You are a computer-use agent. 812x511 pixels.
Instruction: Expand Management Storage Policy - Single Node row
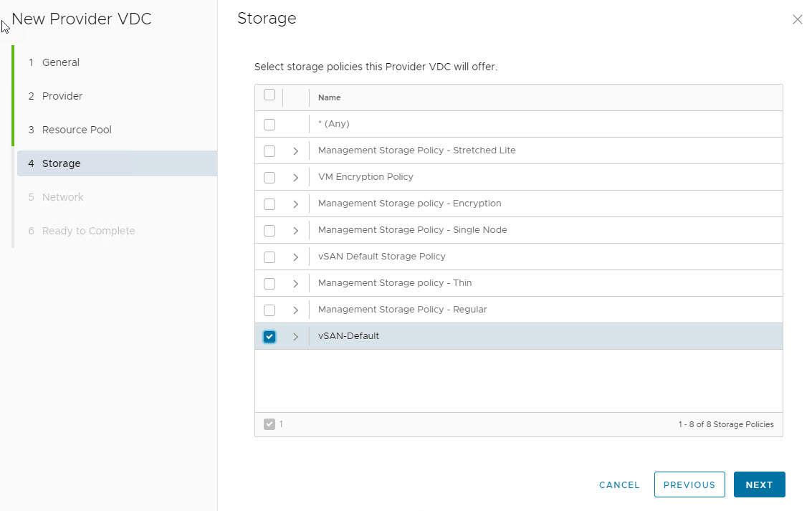pyautogui.click(x=295, y=231)
